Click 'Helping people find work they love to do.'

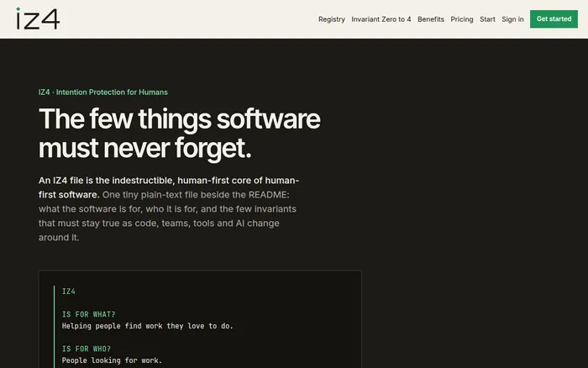point(147,326)
